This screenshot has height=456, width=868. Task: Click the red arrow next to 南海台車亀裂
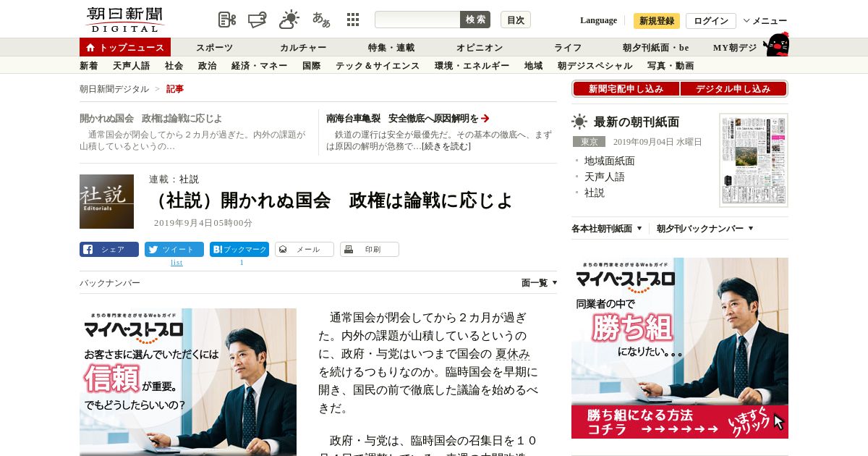tap(485, 118)
